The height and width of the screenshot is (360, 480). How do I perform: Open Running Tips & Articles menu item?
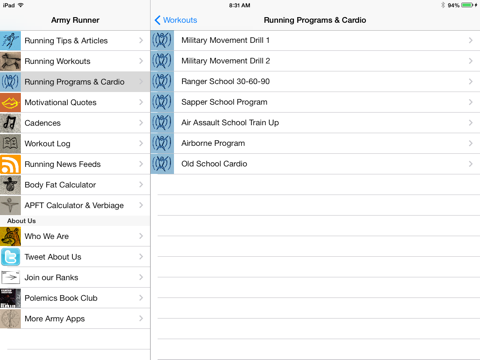point(75,41)
